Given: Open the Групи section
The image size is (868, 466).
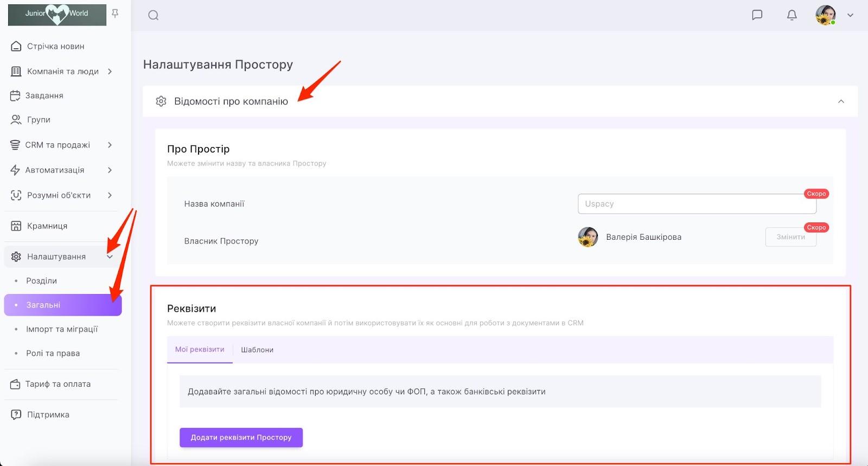Looking at the screenshot, I should point(39,120).
